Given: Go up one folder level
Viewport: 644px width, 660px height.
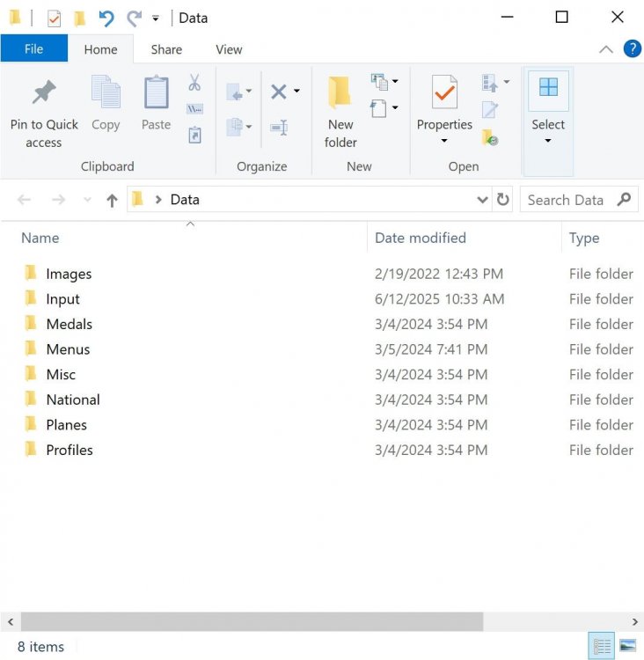Looking at the screenshot, I should [112, 200].
